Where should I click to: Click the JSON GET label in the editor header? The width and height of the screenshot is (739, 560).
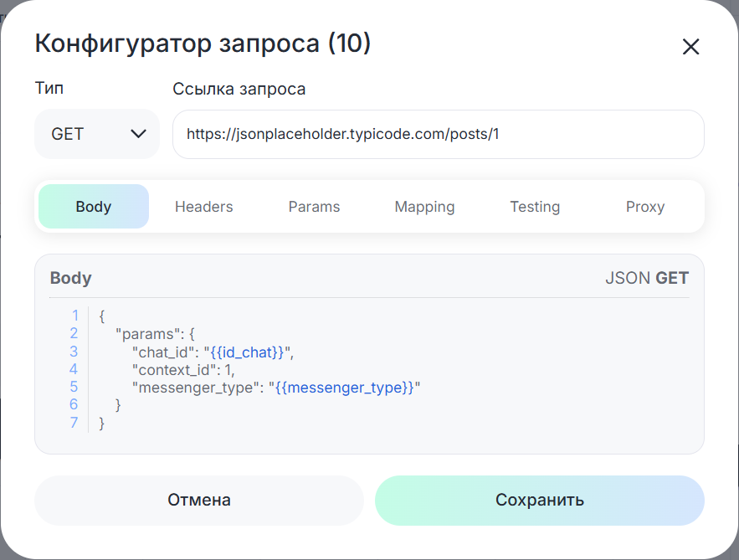(x=646, y=279)
